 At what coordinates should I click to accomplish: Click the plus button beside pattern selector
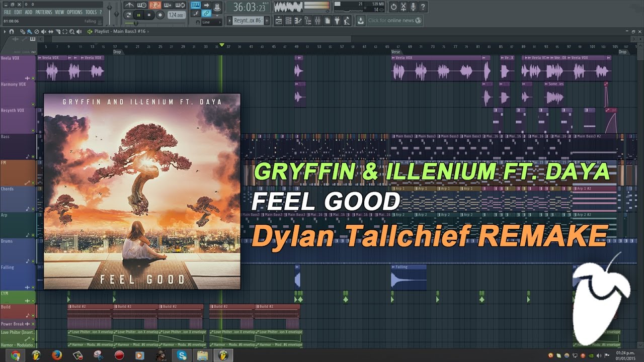[267, 21]
